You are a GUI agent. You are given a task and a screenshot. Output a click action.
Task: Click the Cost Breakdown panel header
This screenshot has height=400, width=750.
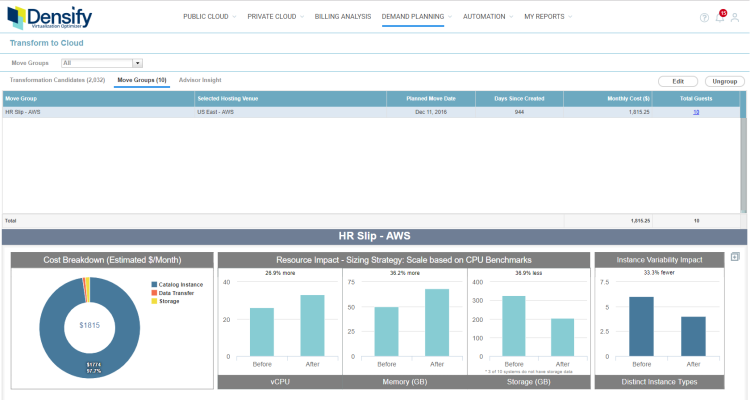tap(112, 260)
